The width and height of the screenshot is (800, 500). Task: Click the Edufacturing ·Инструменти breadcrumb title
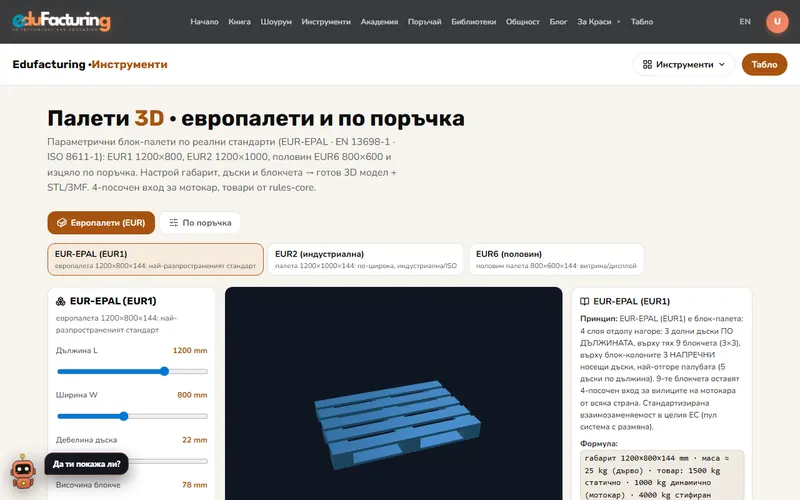(x=90, y=64)
